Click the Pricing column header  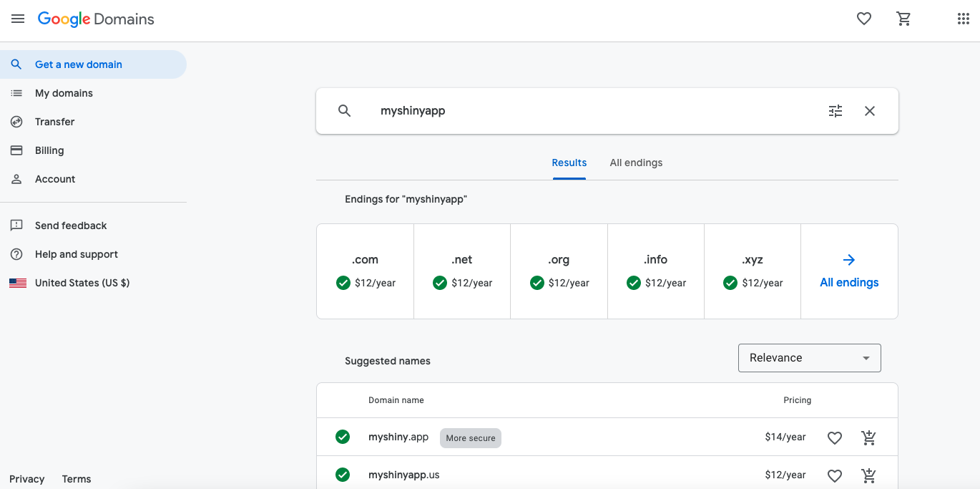pyautogui.click(x=798, y=400)
